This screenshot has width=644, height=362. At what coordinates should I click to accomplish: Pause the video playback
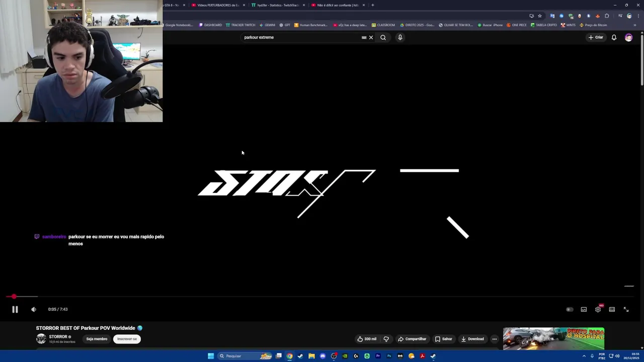tap(15, 310)
